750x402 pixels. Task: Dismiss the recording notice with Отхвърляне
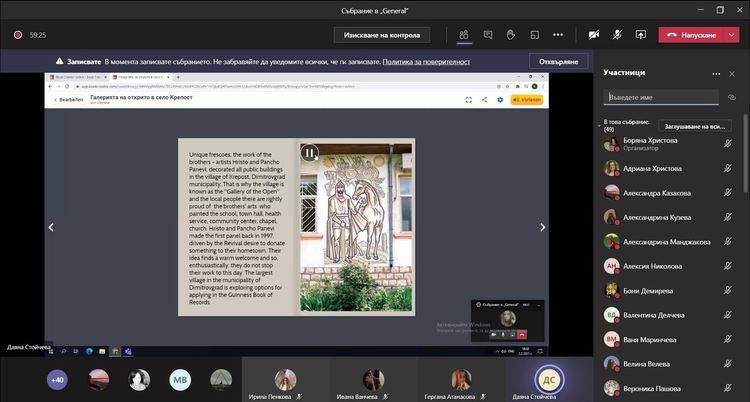558,62
